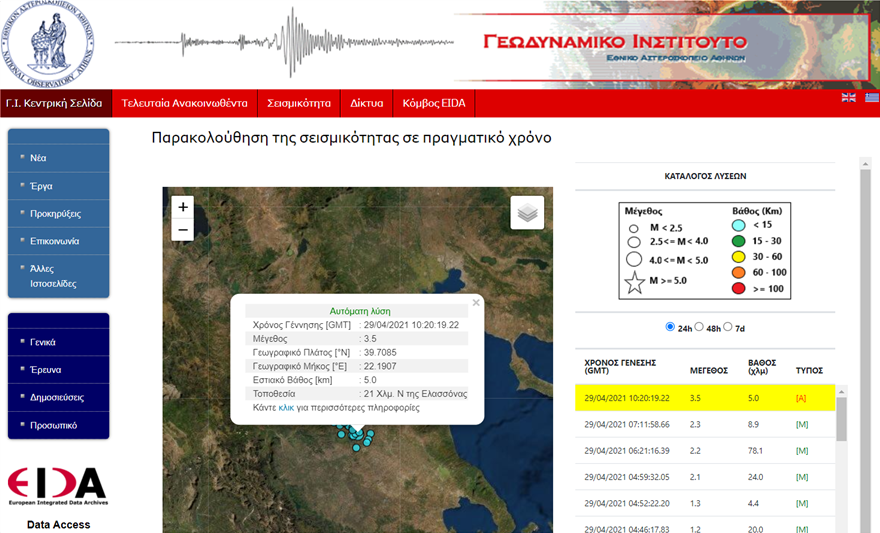Select the 7d time range radio
The height and width of the screenshot is (533, 880).
(x=728, y=327)
